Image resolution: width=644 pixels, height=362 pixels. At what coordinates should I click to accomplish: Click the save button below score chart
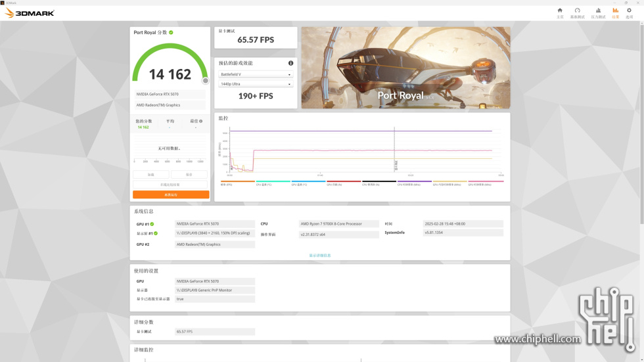tap(189, 175)
